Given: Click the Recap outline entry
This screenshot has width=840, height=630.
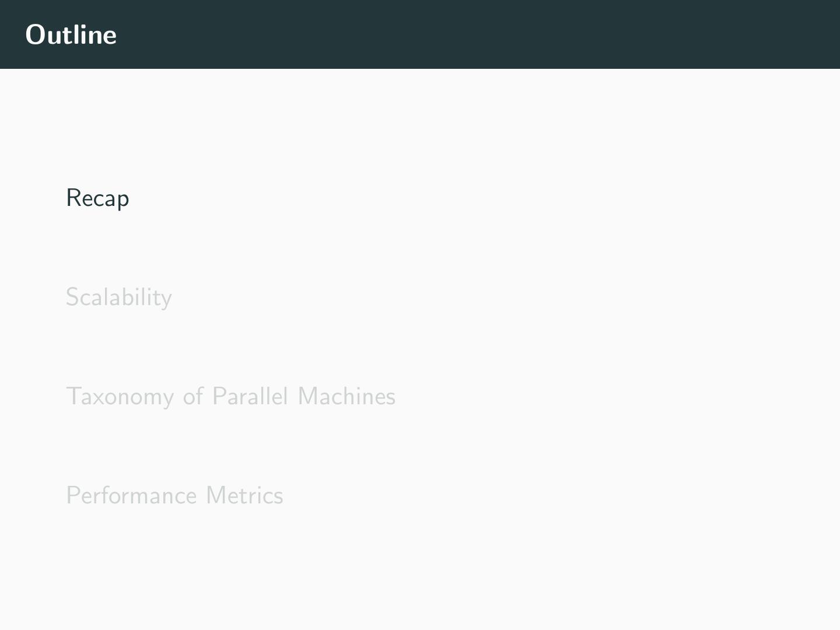Looking at the screenshot, I should click(97, 198).
